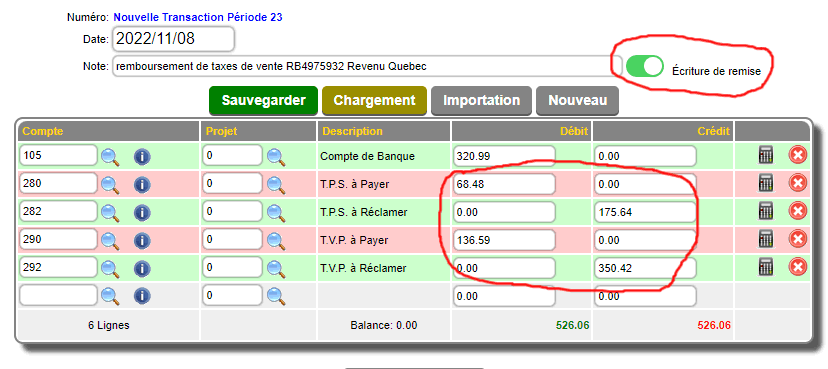Image resolution: width=828 pixels, height=369 pixels.
Task: Search project on T.P.S. à Réclamer row
Action: (276, 213)
